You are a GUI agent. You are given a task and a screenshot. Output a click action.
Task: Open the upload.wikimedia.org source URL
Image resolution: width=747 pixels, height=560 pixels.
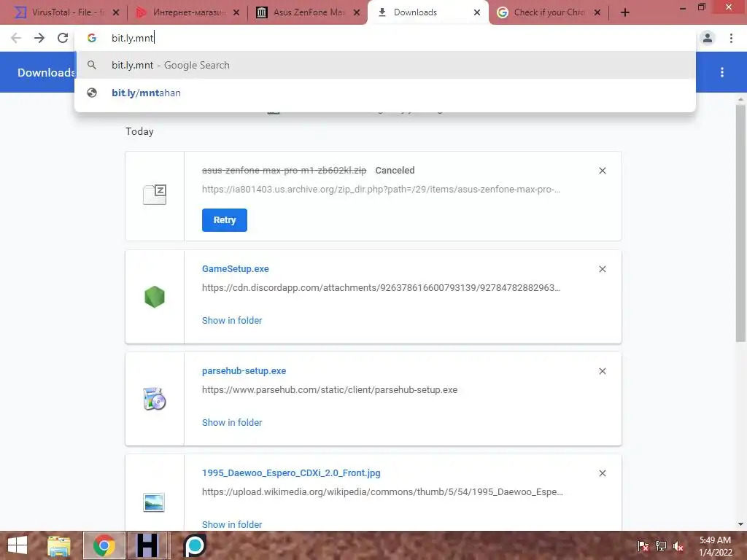382,492
